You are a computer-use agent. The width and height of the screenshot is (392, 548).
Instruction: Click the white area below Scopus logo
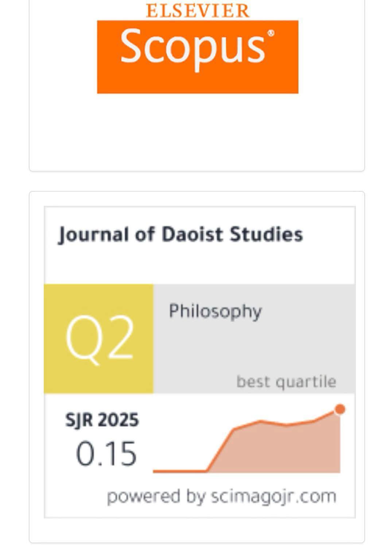pos(197,131)
